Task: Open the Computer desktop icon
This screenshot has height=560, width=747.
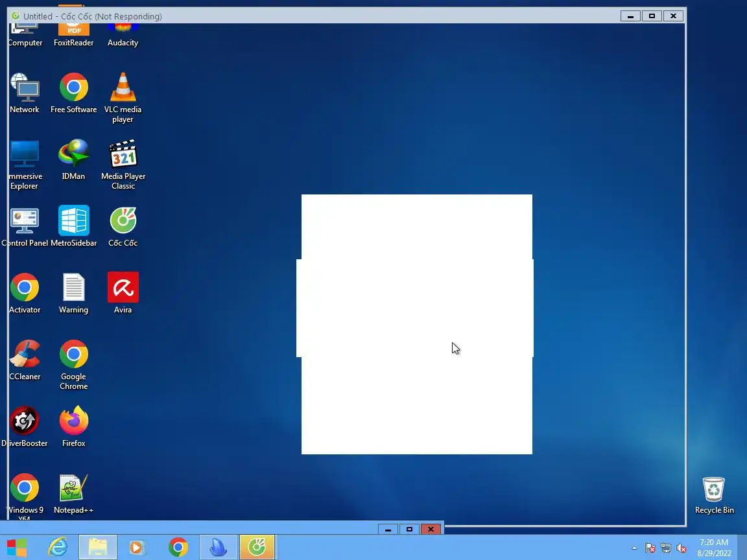Action: [25, 34]
